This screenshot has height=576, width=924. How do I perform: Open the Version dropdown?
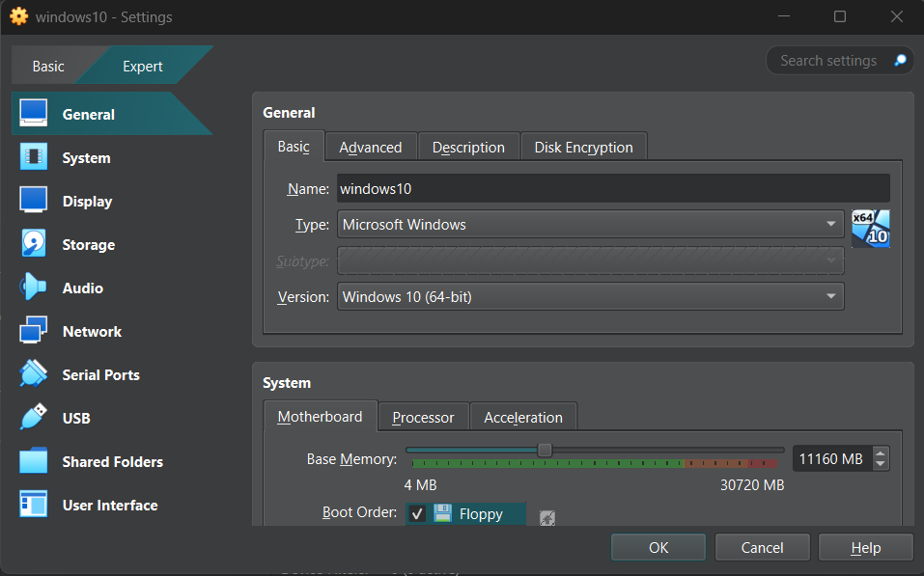(x=591, y=296)
